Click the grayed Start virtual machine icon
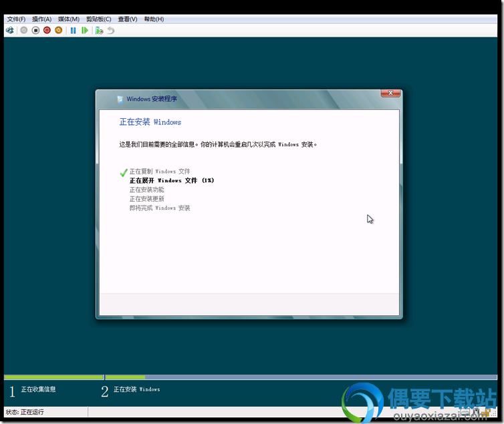 point(24,31)
